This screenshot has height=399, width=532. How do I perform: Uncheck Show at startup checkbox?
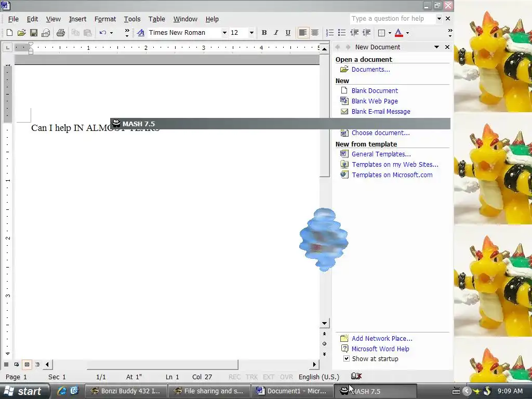tap(346, 358)
